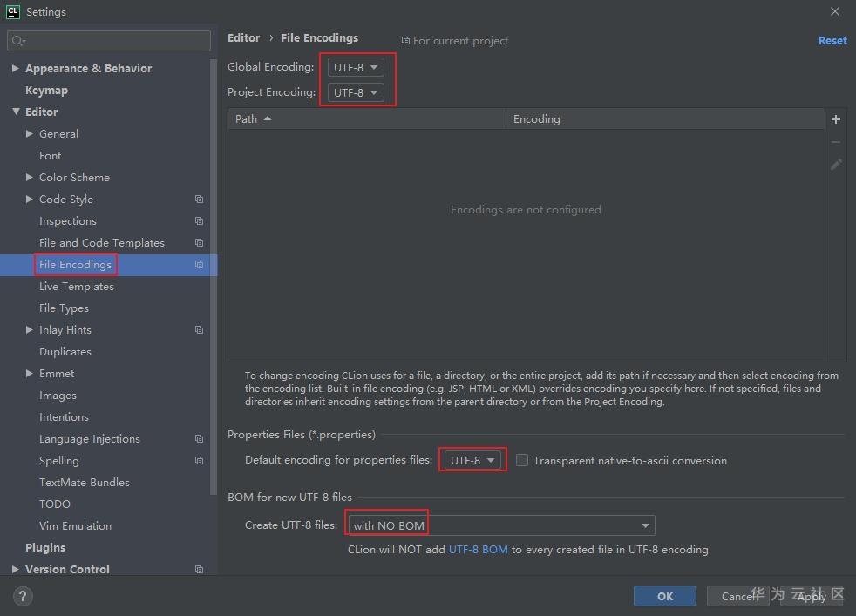Viewport: 856px width, 616px height.
Task: Collapse the Editor tree section
Action: coord(16,112)
